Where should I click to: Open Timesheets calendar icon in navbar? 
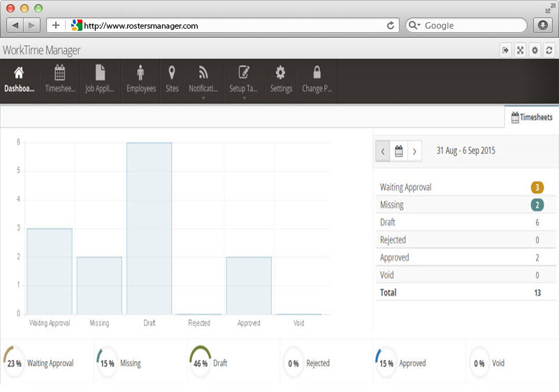click(60, 73)
